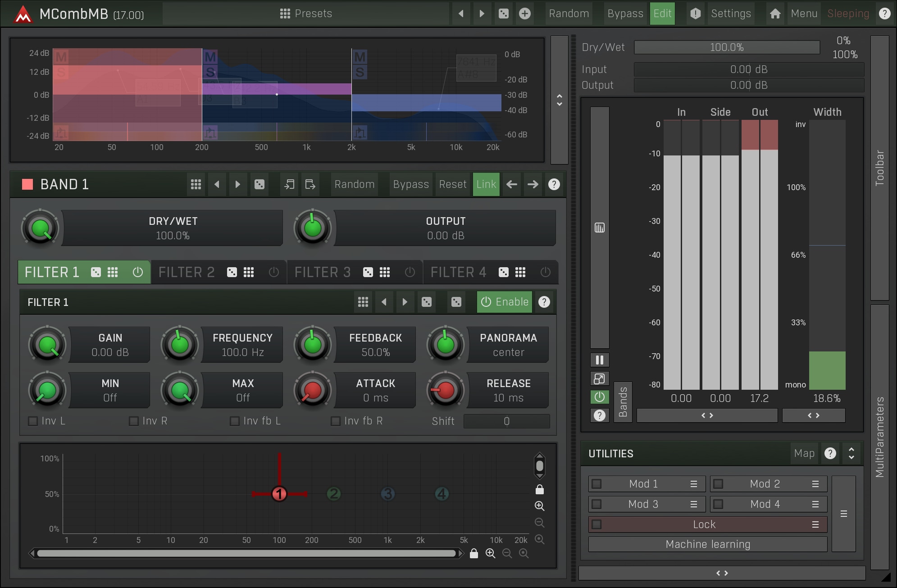Screen dimensions: 897x588
Task: Switch to the Filter 3 tab
Action: (x=323, y=272)
